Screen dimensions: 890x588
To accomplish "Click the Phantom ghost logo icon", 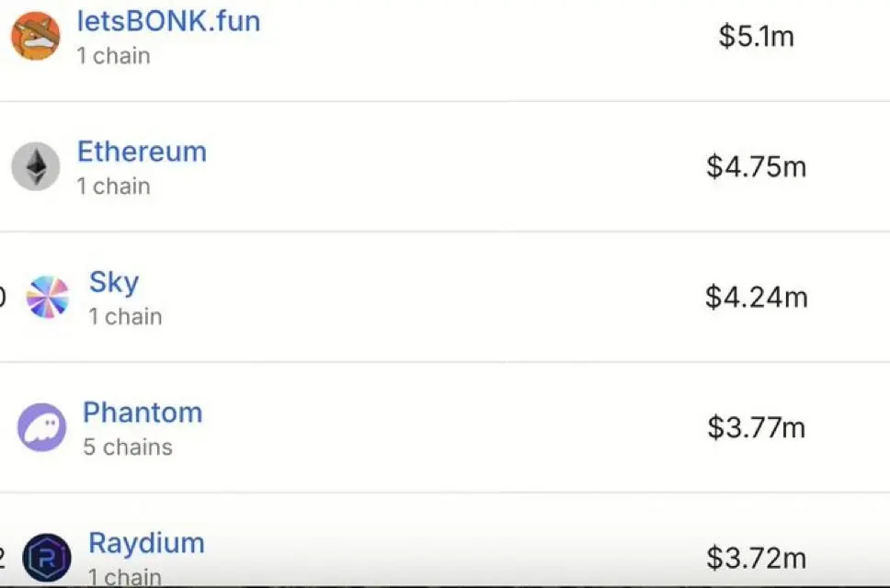I will (41, 427).
